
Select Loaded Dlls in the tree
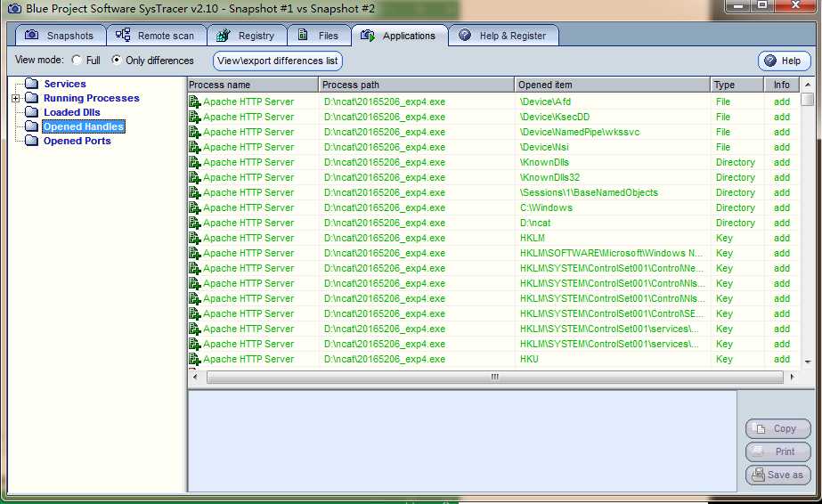tap(72, 112)
